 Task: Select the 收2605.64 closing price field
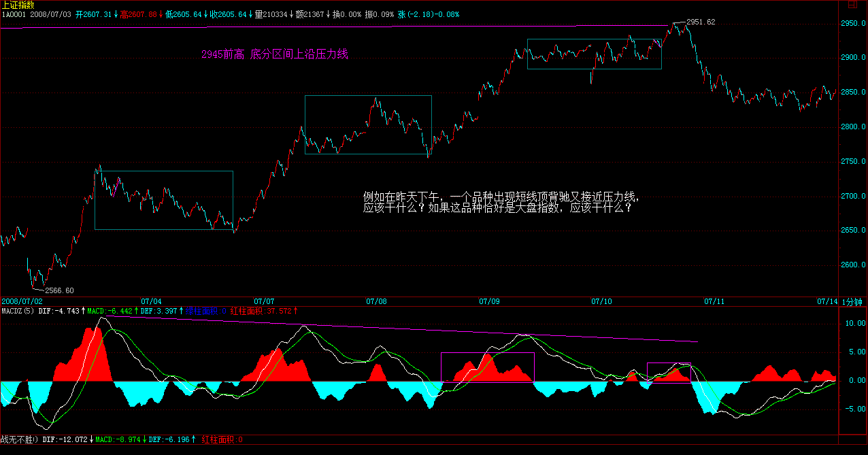(x=231, y=14)
